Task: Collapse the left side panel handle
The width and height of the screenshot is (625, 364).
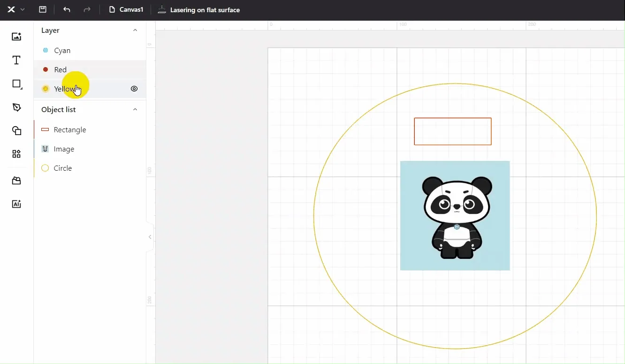Action: pos(150,237)
